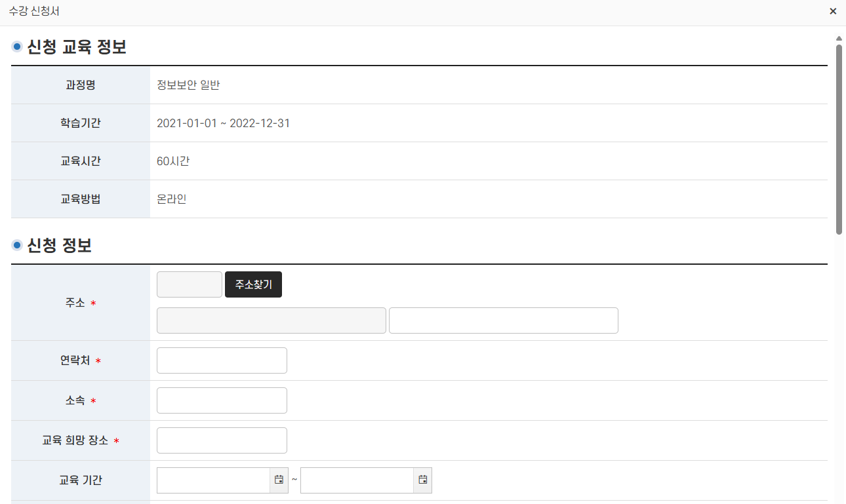This screenshot has height=504, width=846.
Task: Click the vertical scrollbar thumb
Action: click(839, 138)
